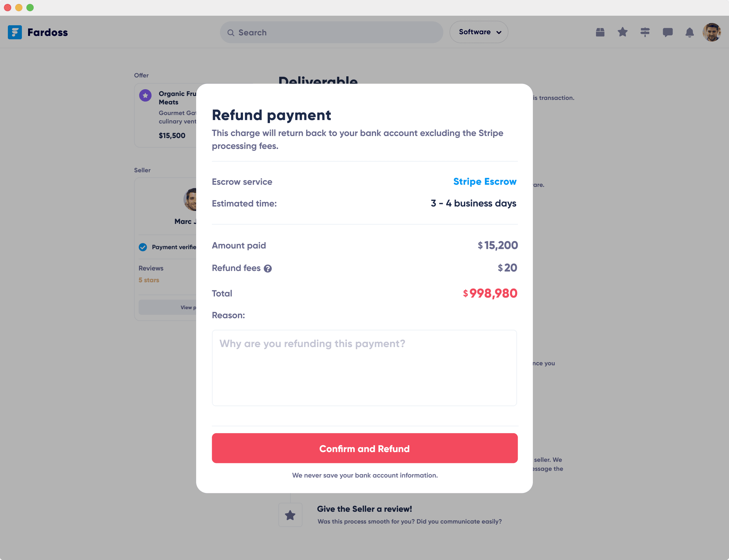Open the Stripe Escrow link
This screenshot has height=560, width=729.
tap(484, 182)
